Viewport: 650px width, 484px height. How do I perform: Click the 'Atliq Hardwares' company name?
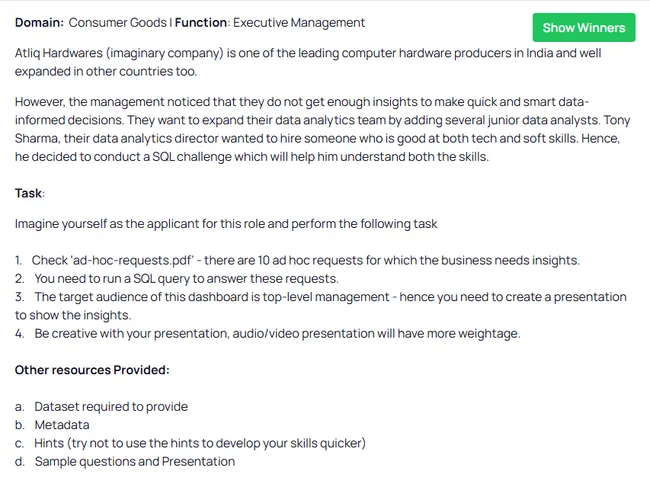(x=58, y=53)
